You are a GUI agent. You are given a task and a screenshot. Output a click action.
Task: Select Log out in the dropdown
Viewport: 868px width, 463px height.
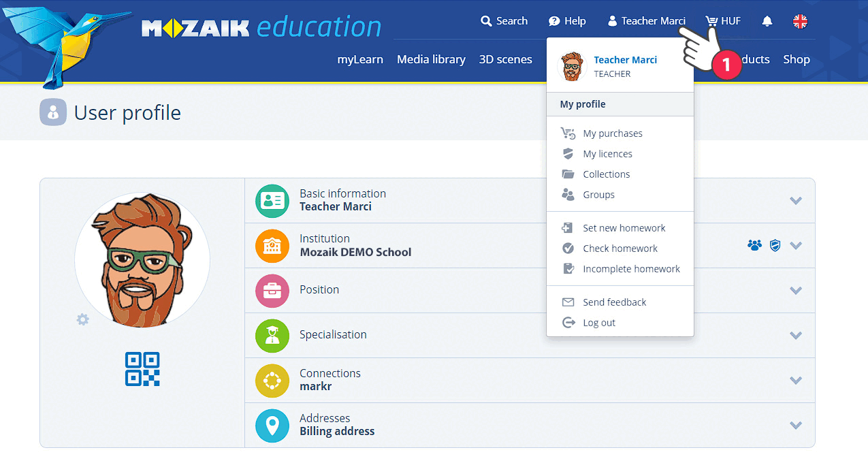click(x=598, y=323)
